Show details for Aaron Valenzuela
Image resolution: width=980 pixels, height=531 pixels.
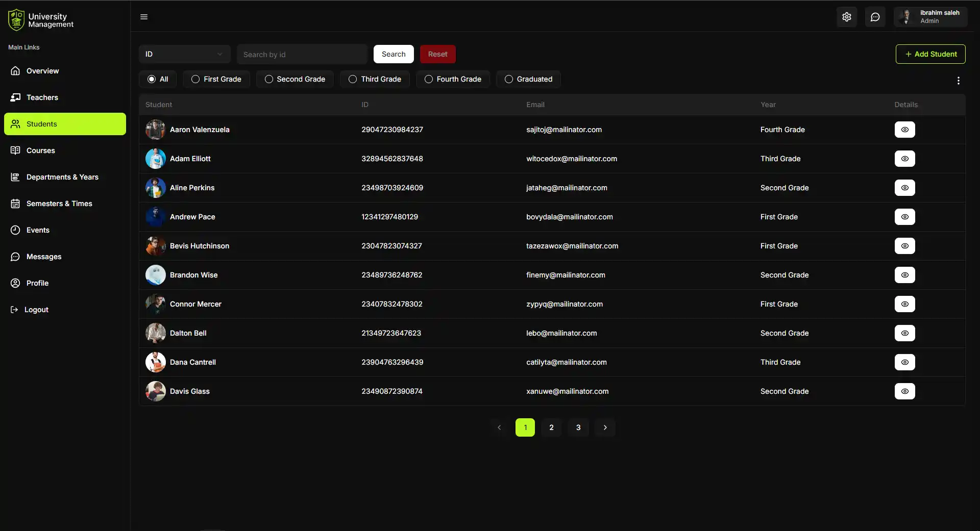[904, 130]
